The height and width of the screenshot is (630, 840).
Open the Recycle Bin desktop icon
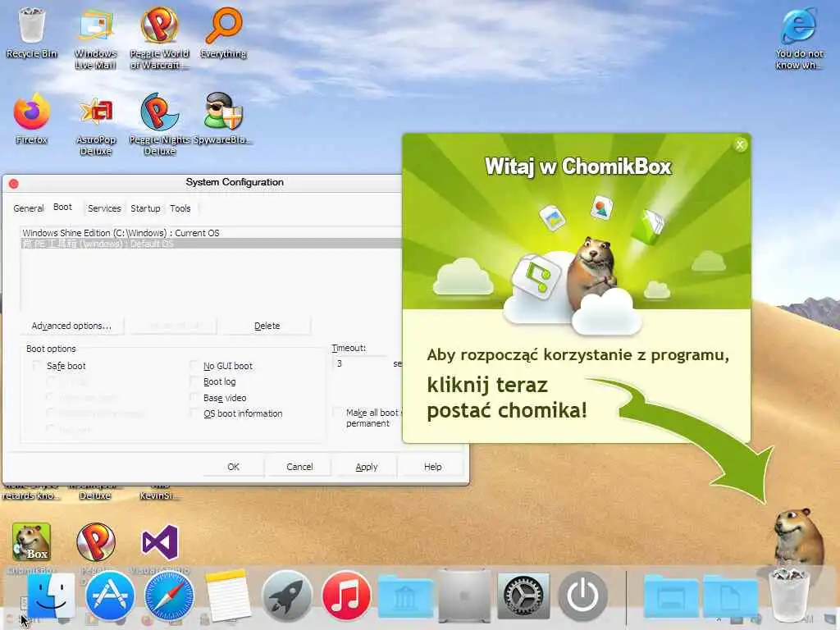pyautogui.click(x=32, y=32)
